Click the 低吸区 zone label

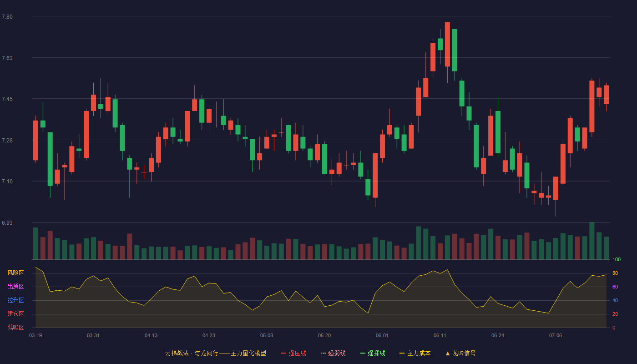[15, 327]
